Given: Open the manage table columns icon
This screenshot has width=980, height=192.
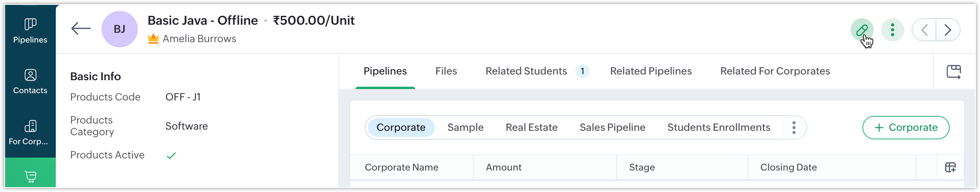Looking at the screenshot, I should click(950, 167).
